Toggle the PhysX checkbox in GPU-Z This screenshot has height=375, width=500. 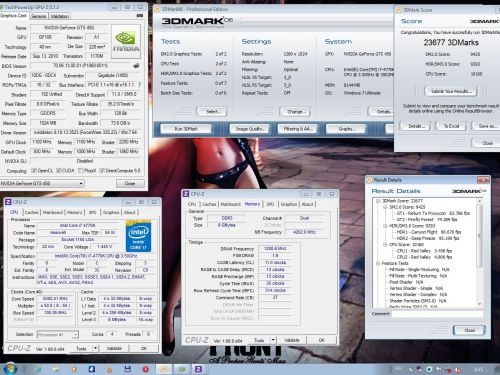(x=80, y=171)
